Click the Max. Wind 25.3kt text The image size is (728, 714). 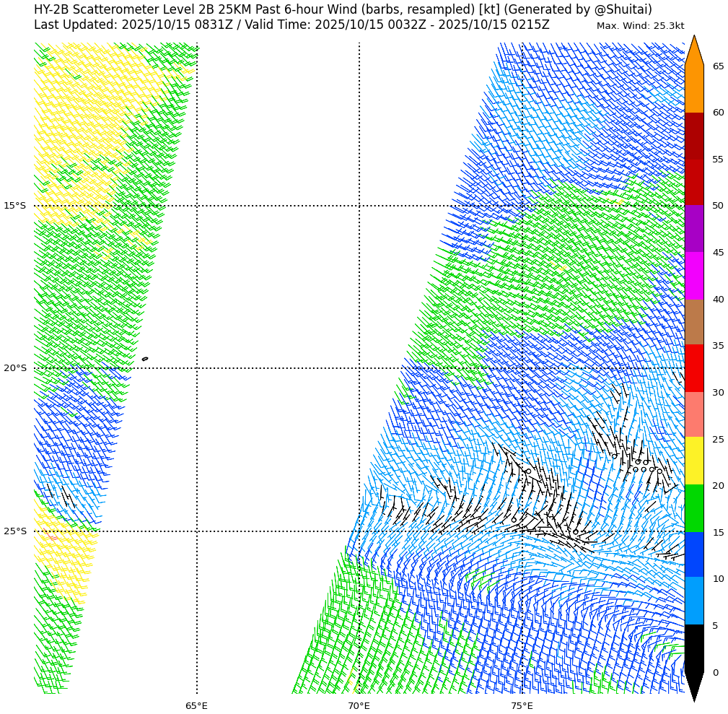tap(640, 26)
